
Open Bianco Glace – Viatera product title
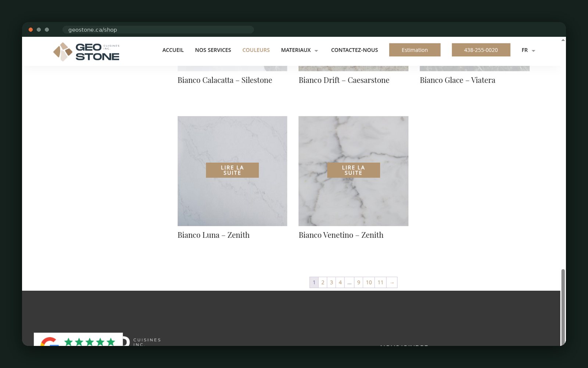click(458, 80)
